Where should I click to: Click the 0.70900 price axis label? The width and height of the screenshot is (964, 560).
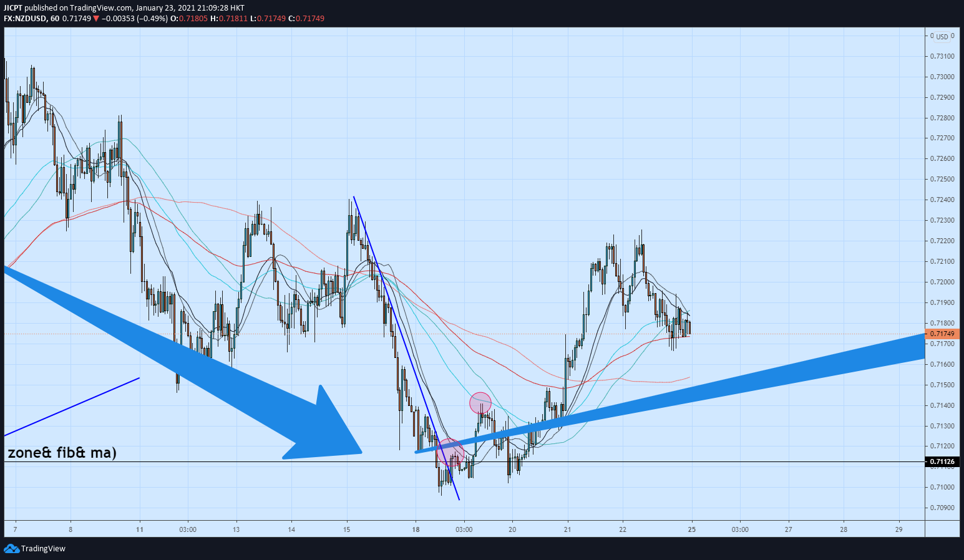(x=942, y=508)
